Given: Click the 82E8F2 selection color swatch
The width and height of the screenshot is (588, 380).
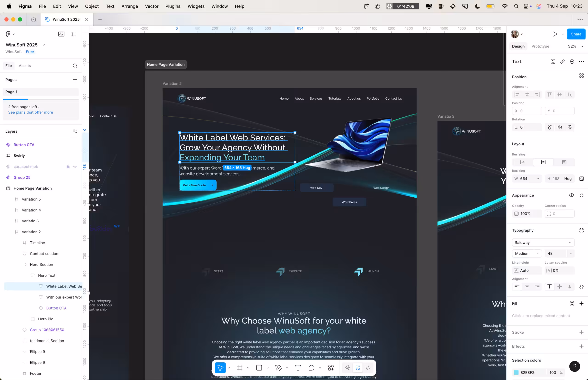Looking at the screenshot, I should pyautogui.click(x=516, y=372).
